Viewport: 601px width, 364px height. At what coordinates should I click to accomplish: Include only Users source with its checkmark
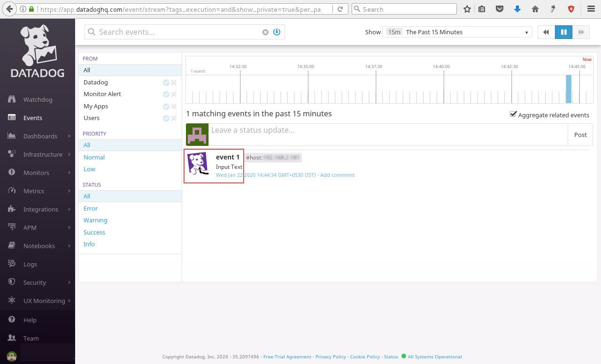(166, 118)
